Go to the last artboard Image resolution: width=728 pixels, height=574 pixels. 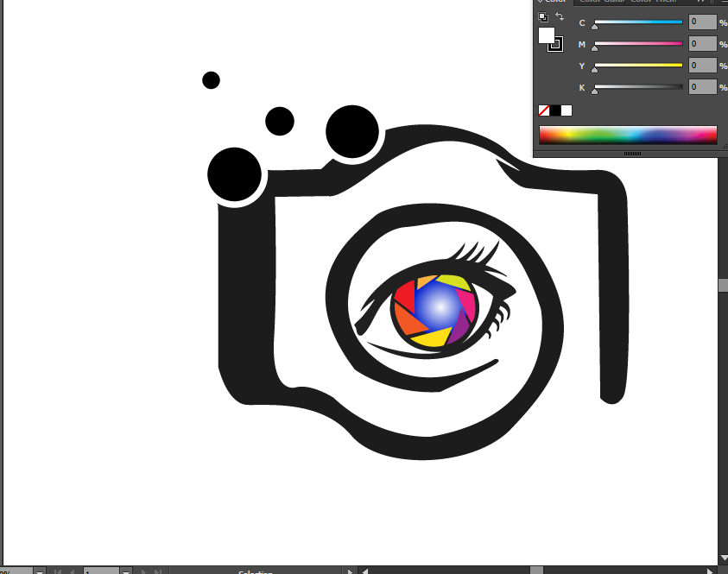[x=158, y=571]
